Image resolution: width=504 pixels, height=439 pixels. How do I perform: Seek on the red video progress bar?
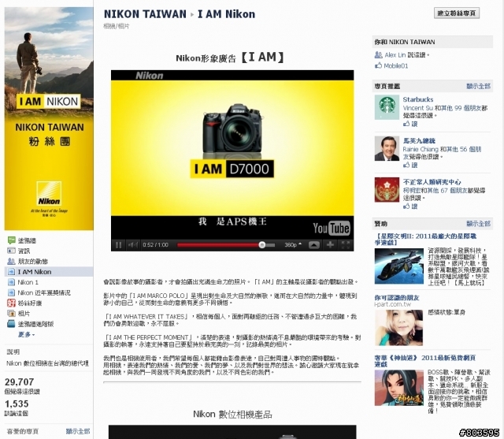(226, 245)
